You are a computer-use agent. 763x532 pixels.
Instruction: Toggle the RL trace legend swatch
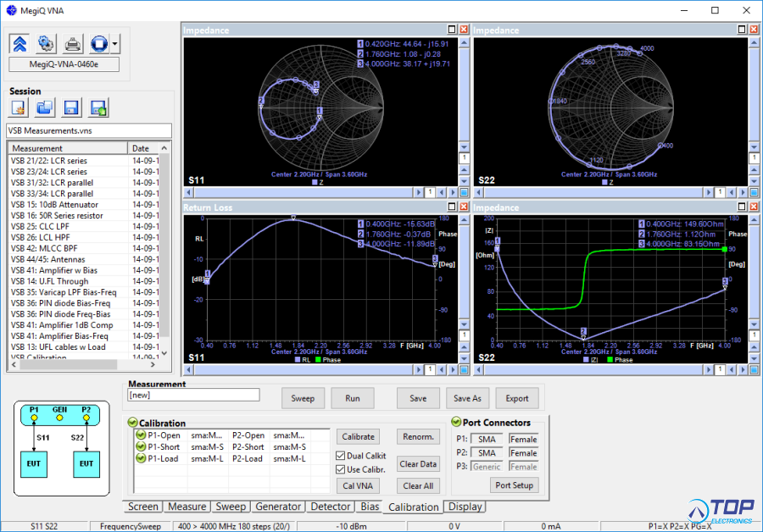(298, 360)
